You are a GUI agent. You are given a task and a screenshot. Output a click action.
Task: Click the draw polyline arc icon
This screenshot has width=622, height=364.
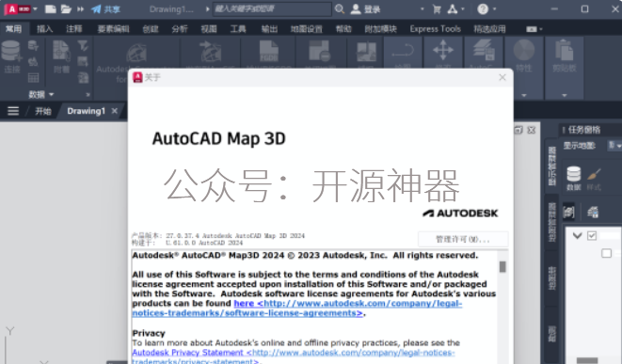click(x=403, y=51)
